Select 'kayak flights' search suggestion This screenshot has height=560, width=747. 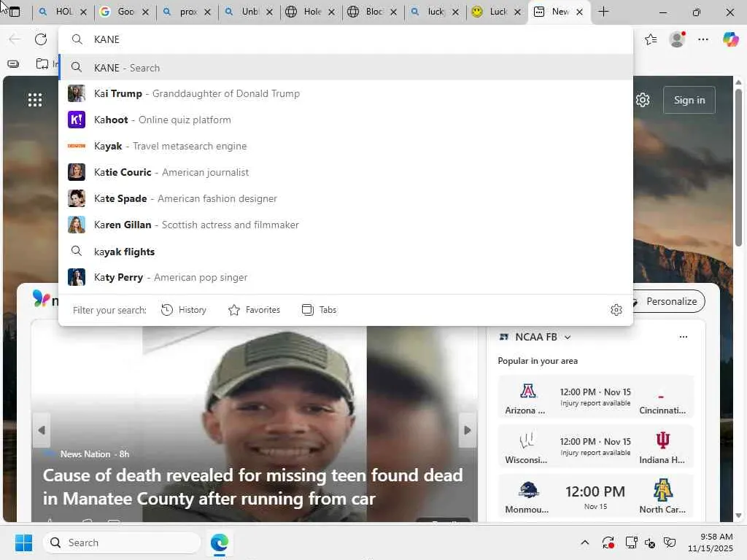point(346,251)
